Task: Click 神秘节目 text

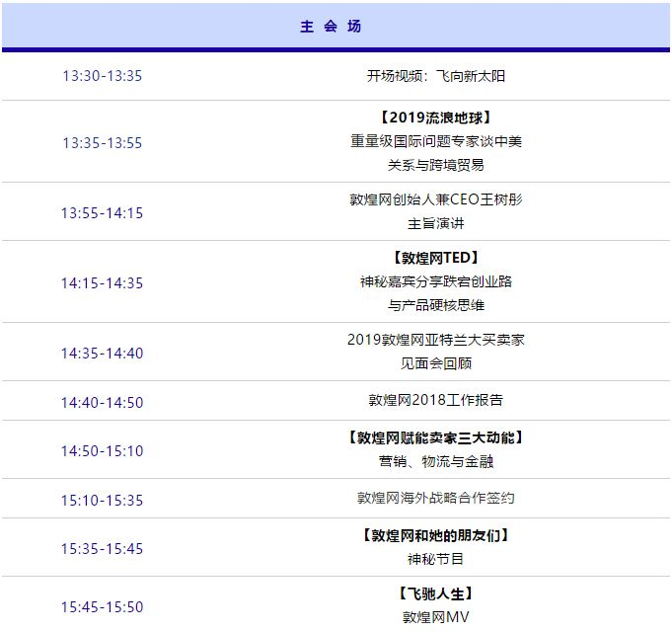Action: tap(436, 559)
